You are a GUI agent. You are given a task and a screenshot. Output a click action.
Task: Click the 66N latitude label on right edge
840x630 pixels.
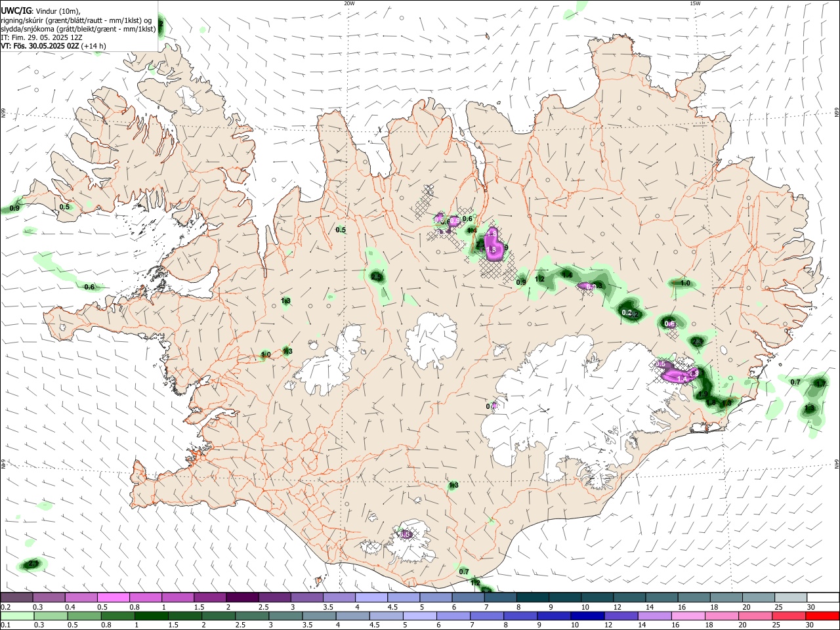pos(837,114)
